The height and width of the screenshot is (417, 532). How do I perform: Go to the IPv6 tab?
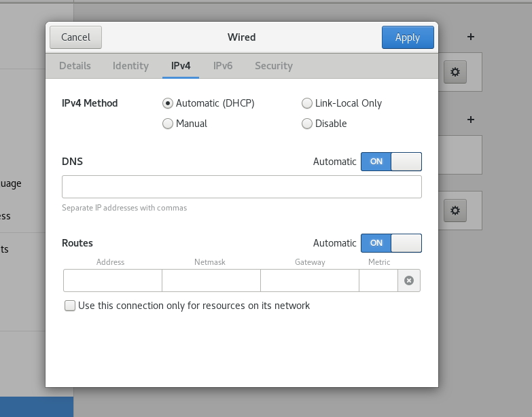pos(223,66)
